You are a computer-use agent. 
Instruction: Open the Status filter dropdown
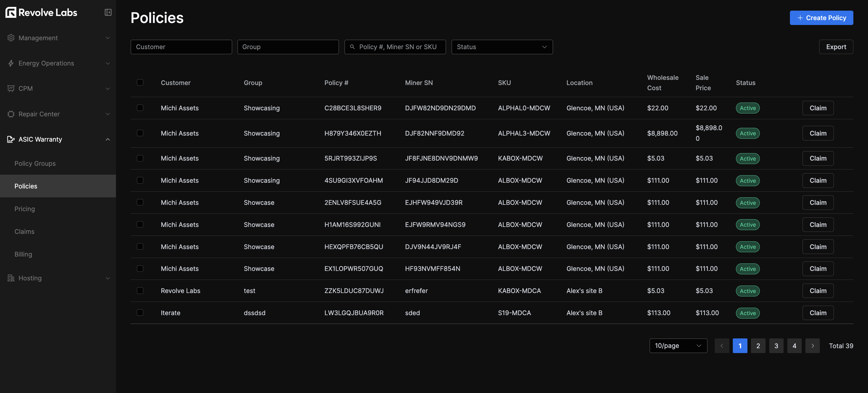(502, 47)
